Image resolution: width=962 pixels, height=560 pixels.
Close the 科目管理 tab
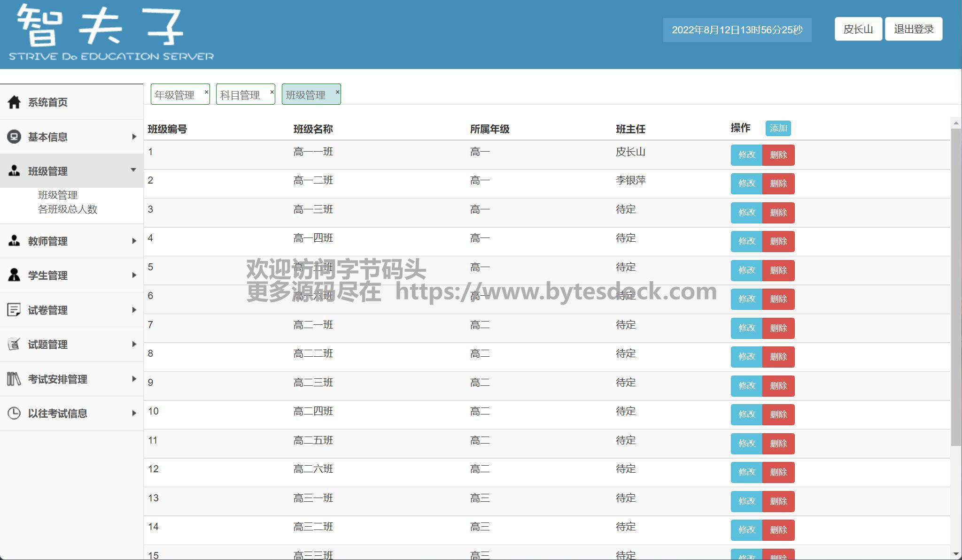point(272,92)
